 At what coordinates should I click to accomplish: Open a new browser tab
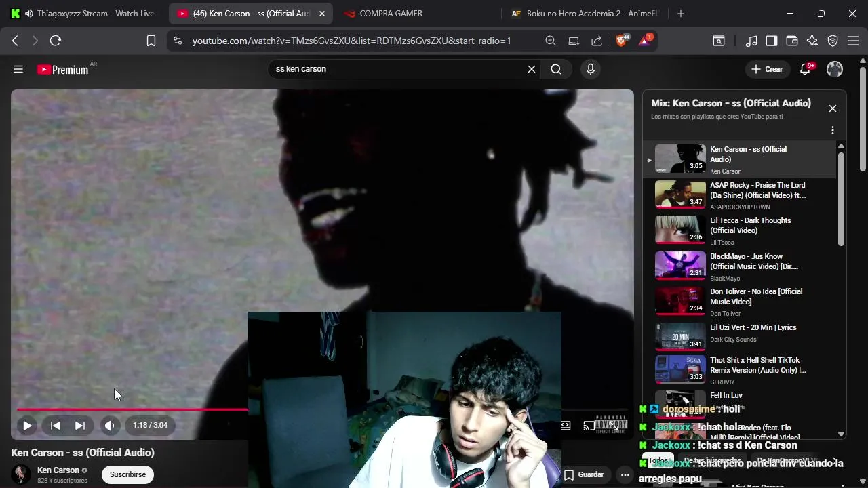(x=681, y=14)
